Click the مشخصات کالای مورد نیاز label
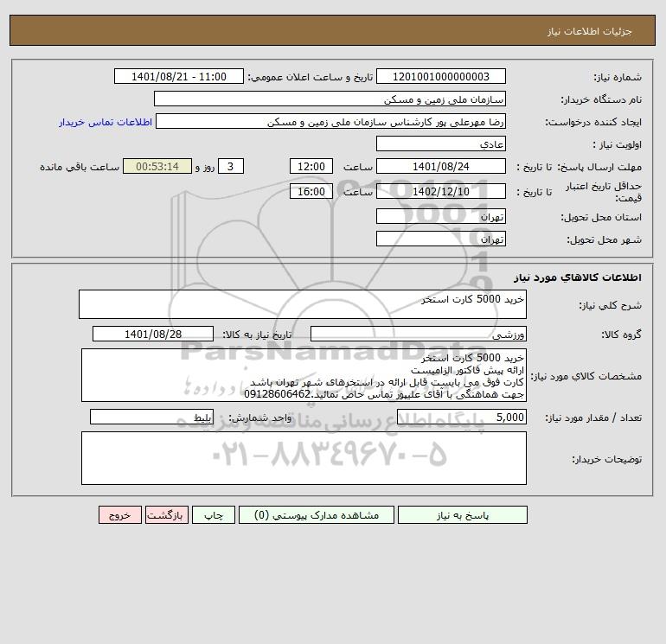The height and width of the screenshot is (644, 666). [x=586, y=376]
